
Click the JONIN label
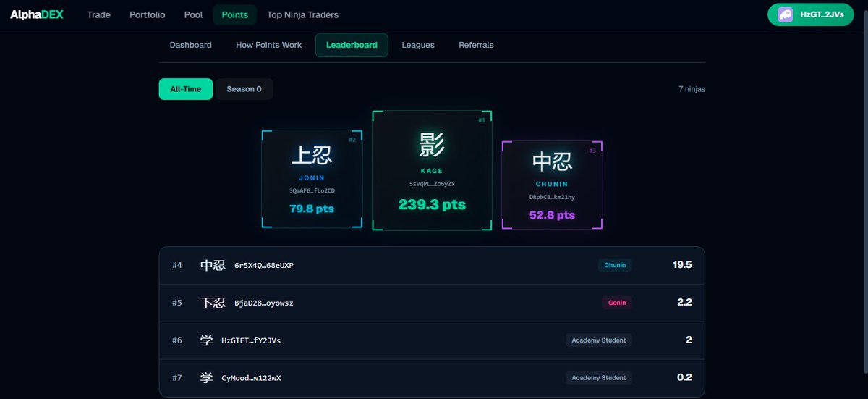tap(312, 177)
